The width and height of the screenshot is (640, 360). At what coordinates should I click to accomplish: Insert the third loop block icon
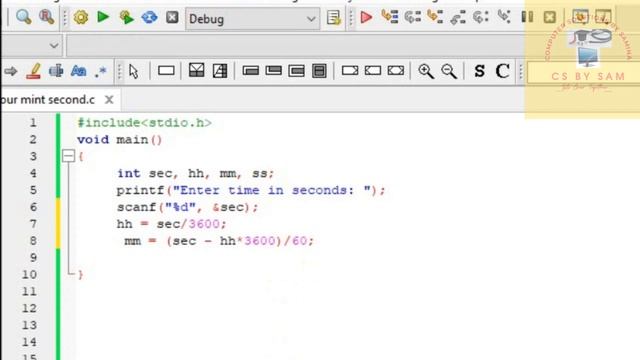[x=296, y=71]
